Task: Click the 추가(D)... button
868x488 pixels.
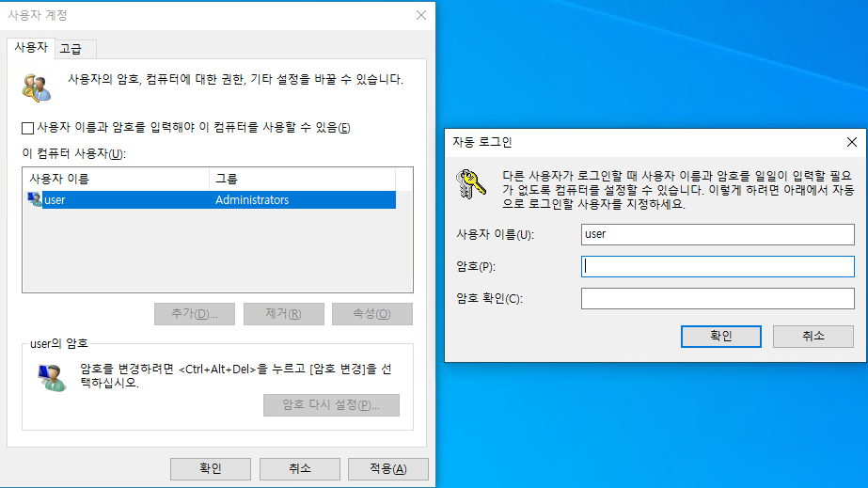Action: coord(195,314)
